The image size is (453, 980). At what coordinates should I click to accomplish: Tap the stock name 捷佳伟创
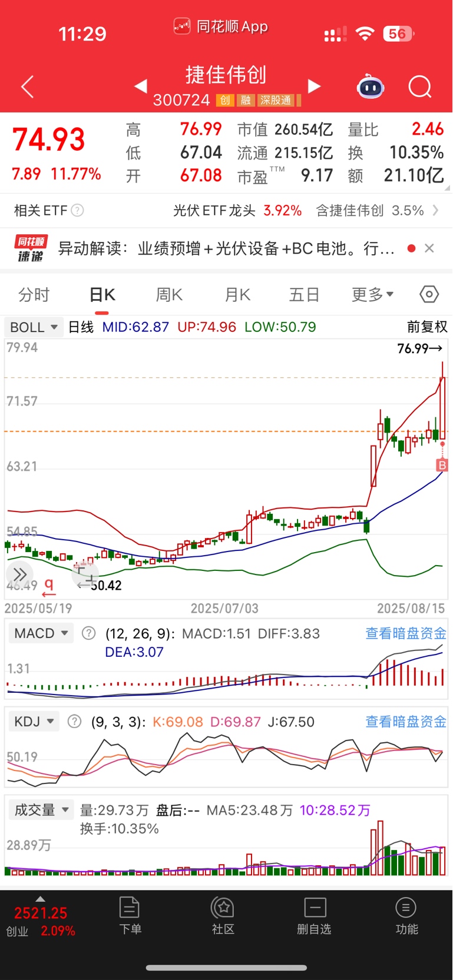[226, 75]
